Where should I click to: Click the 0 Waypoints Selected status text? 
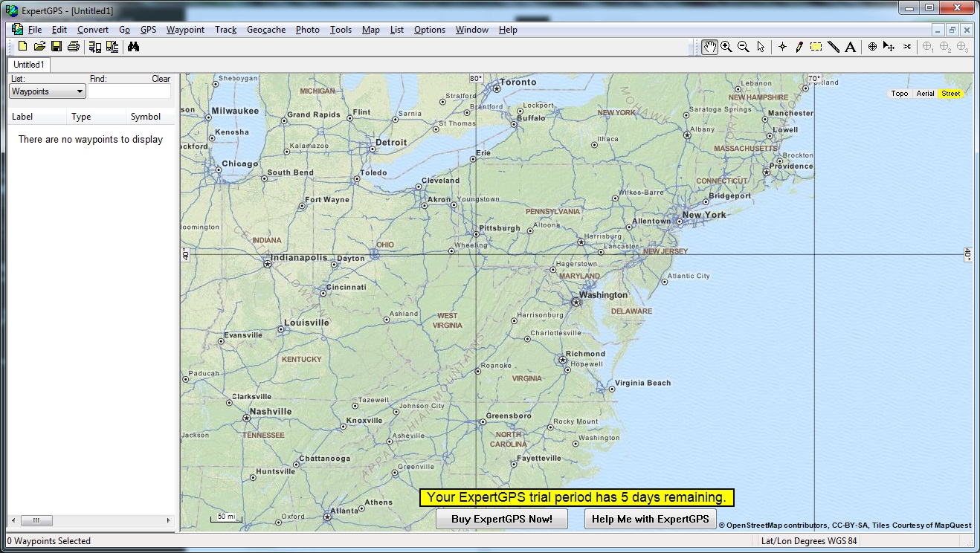pyautogui.click(x=49, y=541)
